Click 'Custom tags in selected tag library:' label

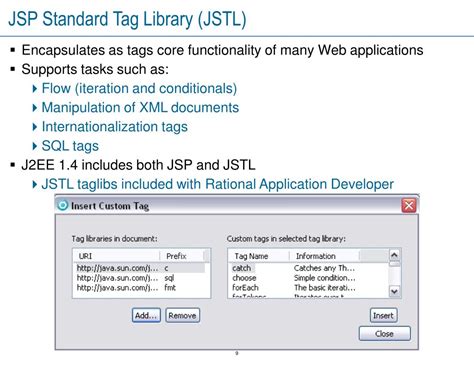[286, 239]
